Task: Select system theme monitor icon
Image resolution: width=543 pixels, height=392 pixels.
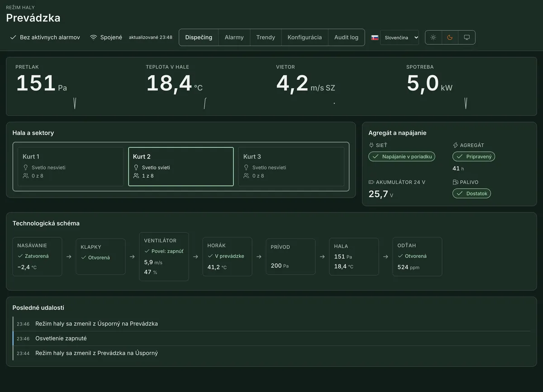Action: [467, 38]
